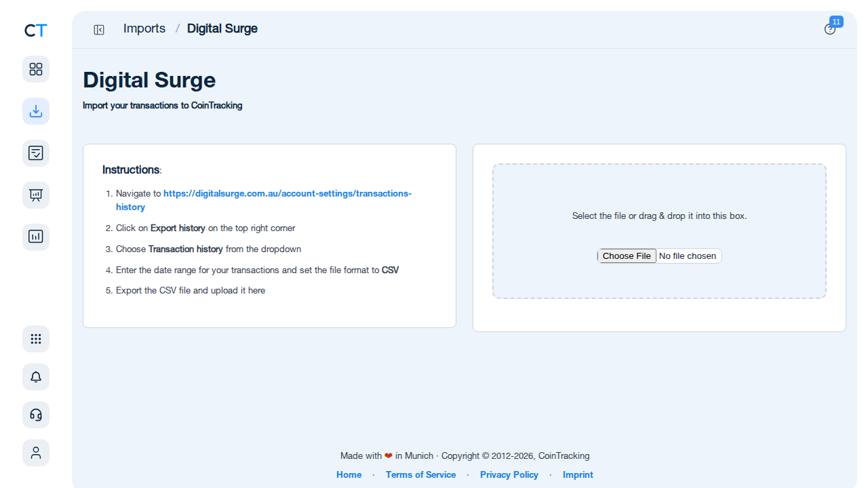The image size is (868, 488).
Task: Open the bar chart reports icon in sidebar
Action: click(36, 237)
